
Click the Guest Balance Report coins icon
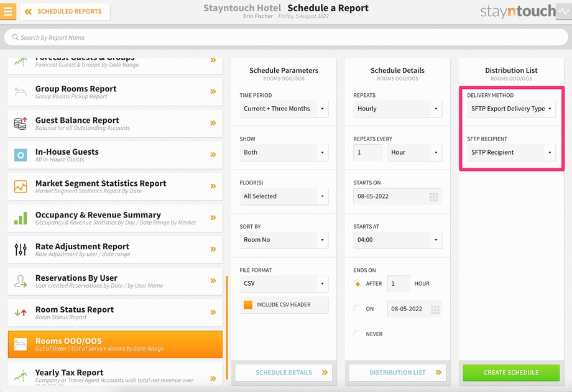click(21, 123)
